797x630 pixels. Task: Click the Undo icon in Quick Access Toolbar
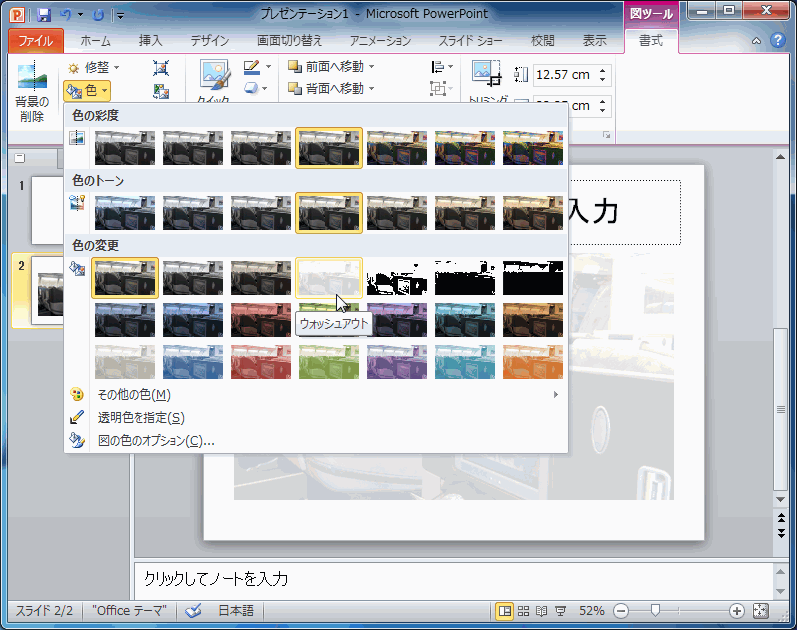[x=66, y=15]
